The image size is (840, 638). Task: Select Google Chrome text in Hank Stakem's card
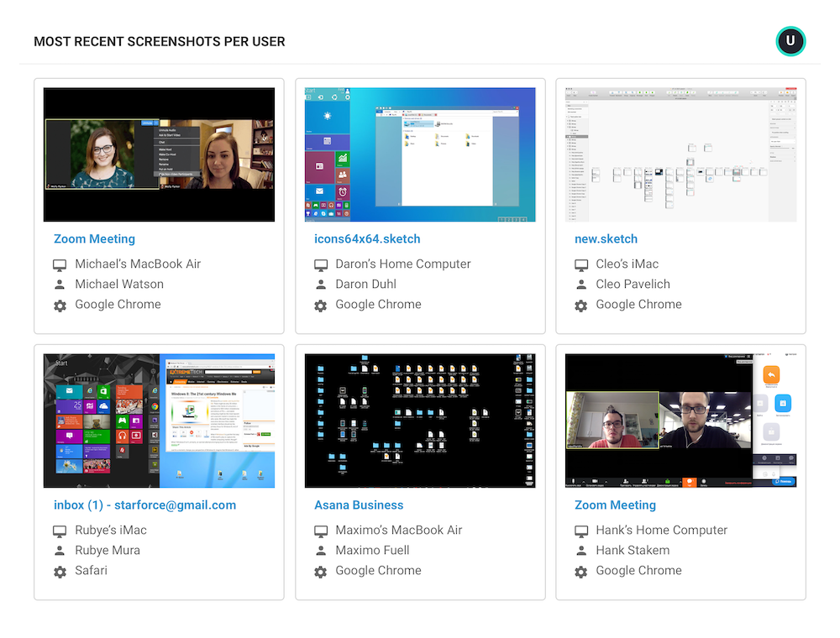[638, 571]
